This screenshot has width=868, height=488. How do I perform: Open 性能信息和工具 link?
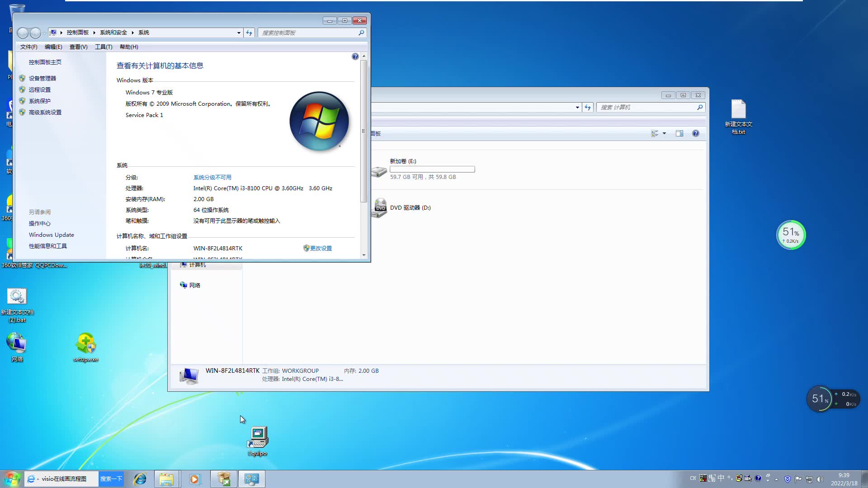coord(48,246)
